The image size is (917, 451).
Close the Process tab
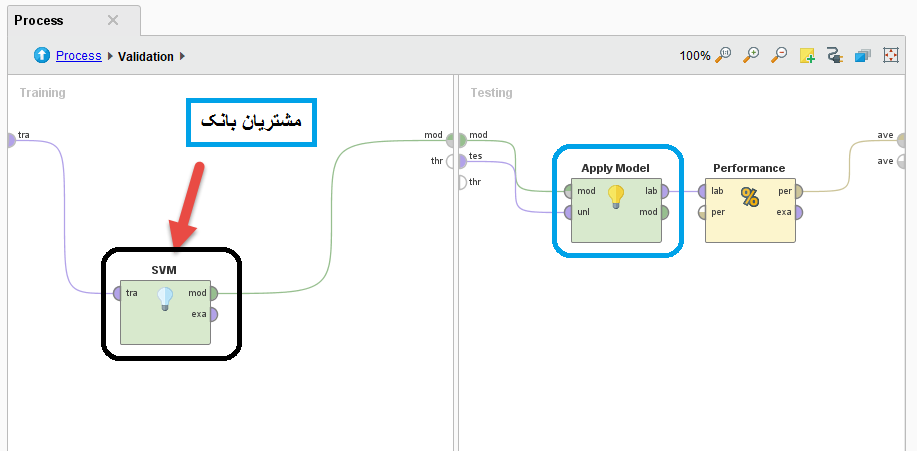click(x=113, y=20)
